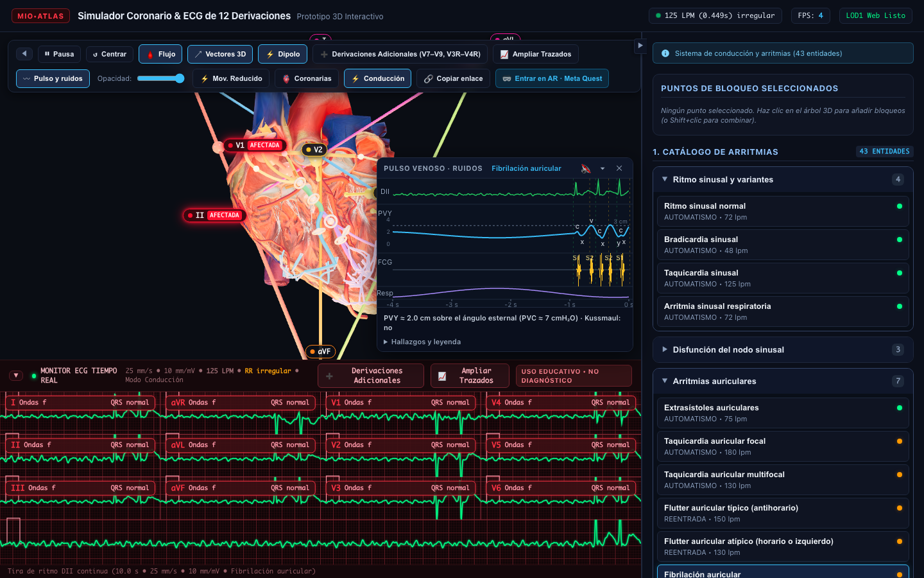The height and width of the screenshot is (578, 924).
Task: Collapse the Arritmias auriculares group
Action: point(783,381)
